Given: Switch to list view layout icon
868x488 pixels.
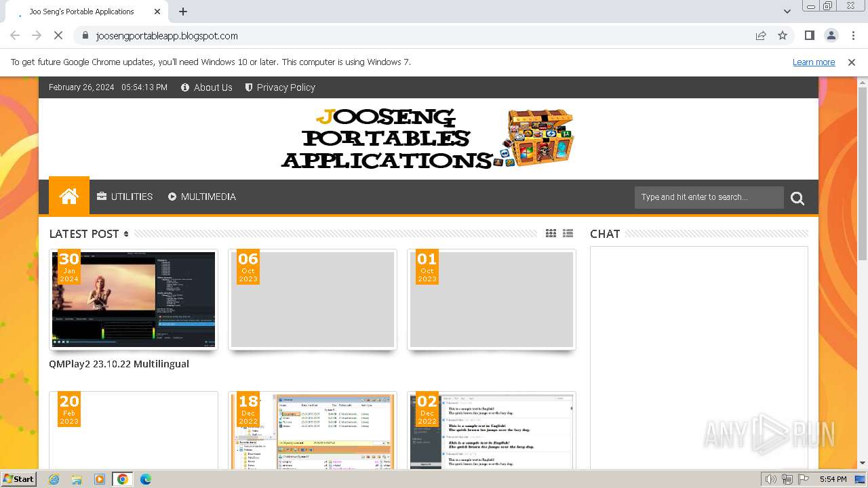Looking at the screenshot, I should 568,233.
